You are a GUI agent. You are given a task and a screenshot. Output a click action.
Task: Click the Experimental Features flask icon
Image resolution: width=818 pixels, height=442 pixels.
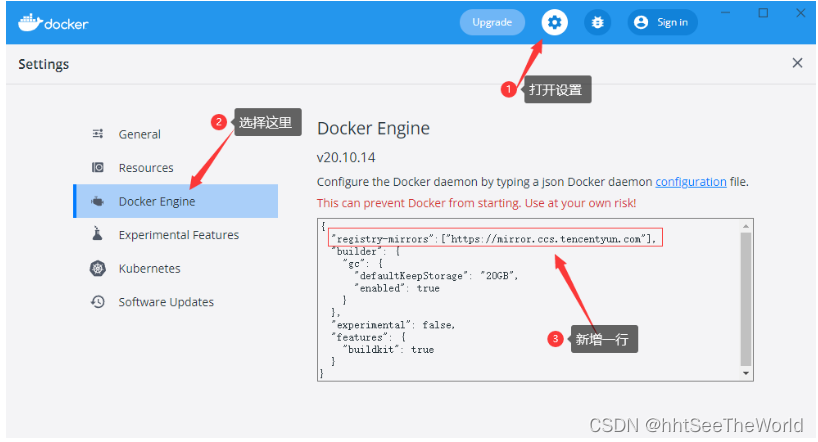[x=97, y=234]
